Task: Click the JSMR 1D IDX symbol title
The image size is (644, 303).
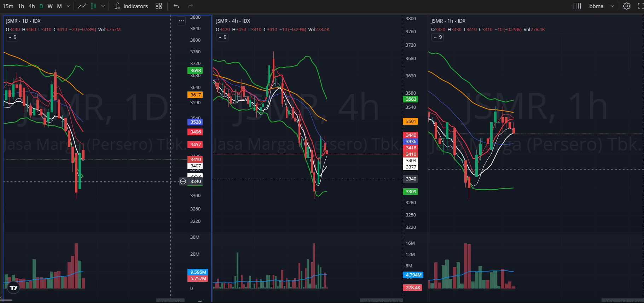Action: [23, 21]
